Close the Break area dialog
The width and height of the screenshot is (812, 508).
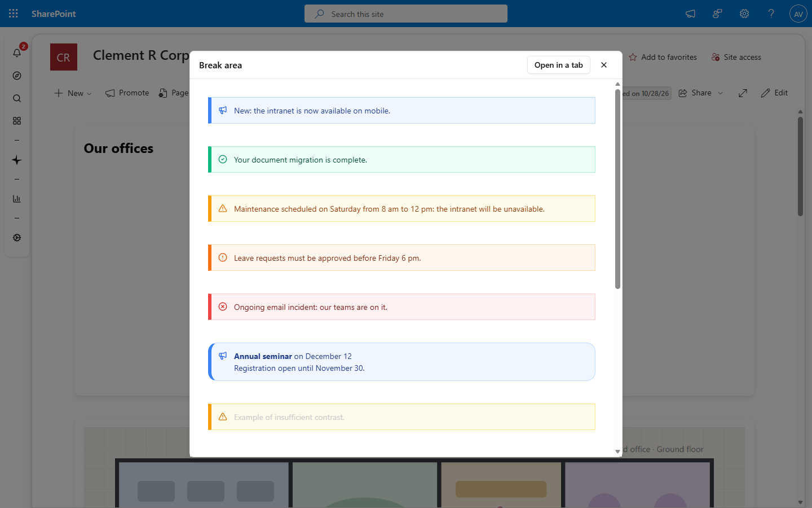604,65
